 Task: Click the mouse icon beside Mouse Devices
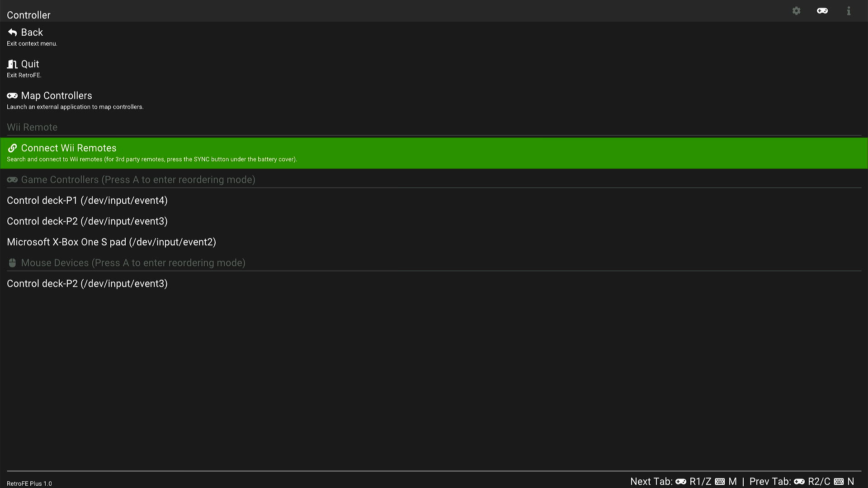point(12,263)
